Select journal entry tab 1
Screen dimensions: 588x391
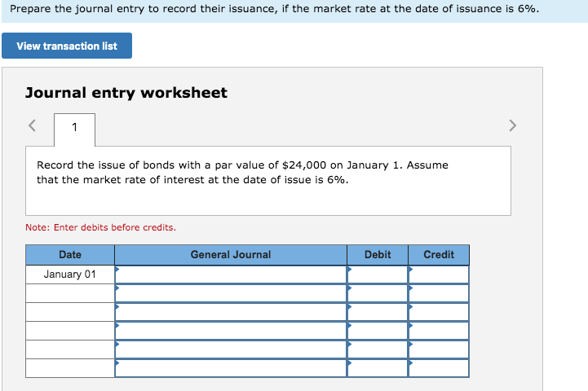coord(75,130)
